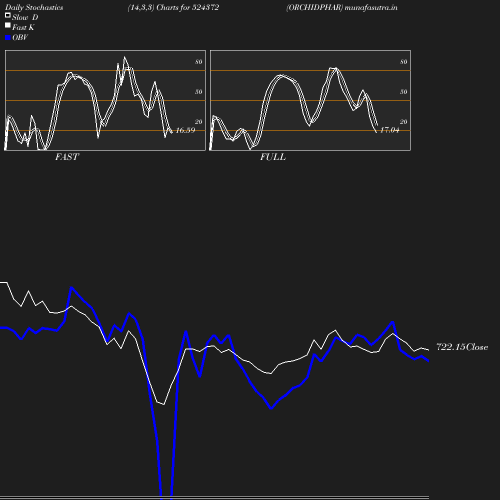500x500 pixels.
Task: Click the Slow D legend swatch
Action: point(8,15)
